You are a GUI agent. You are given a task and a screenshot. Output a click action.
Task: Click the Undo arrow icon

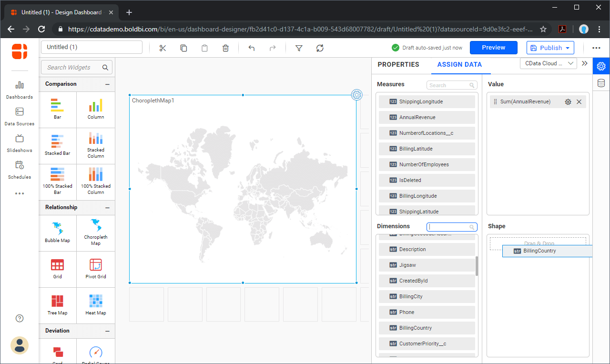pyautogui.click(x=252, y=48)
